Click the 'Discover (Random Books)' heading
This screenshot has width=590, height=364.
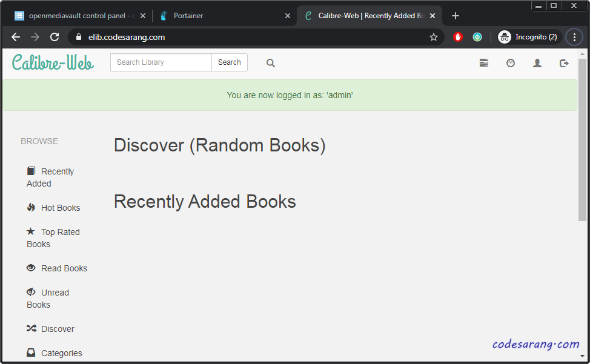[x=220, y=145]
